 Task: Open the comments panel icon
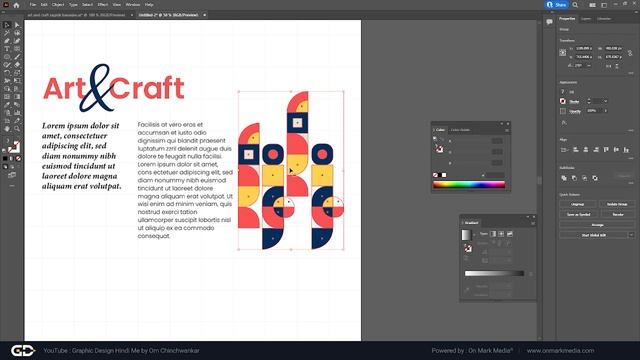click(549, 21)
